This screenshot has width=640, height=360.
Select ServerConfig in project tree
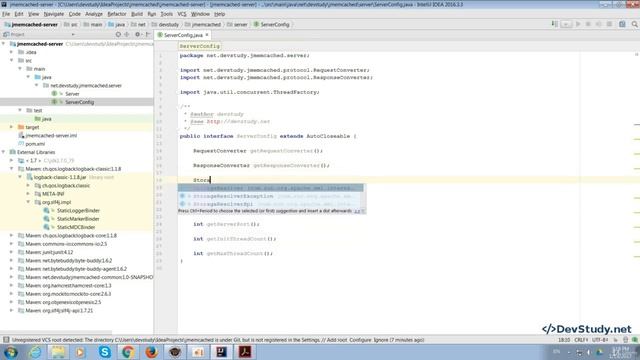[79, 102]
